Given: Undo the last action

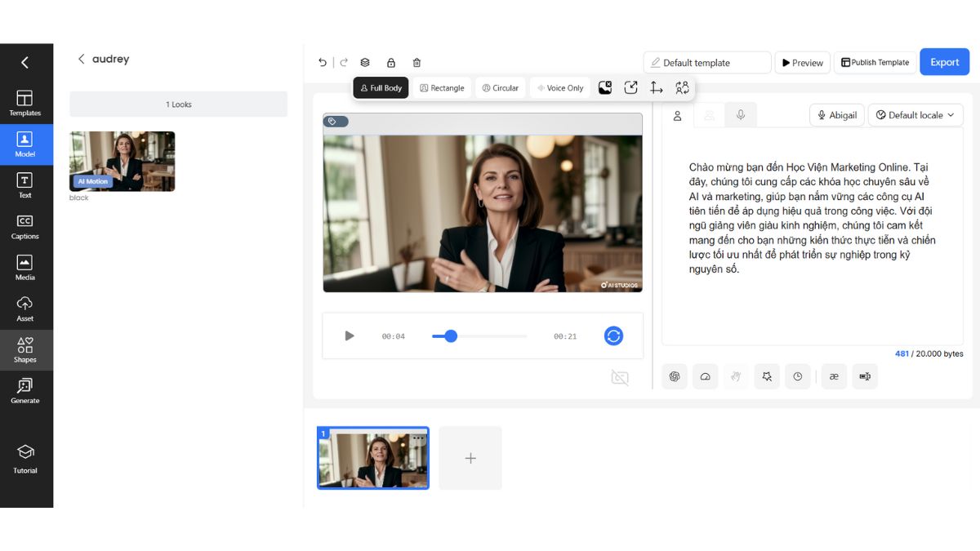Looking at the screenshot, I should click(323, 62).
